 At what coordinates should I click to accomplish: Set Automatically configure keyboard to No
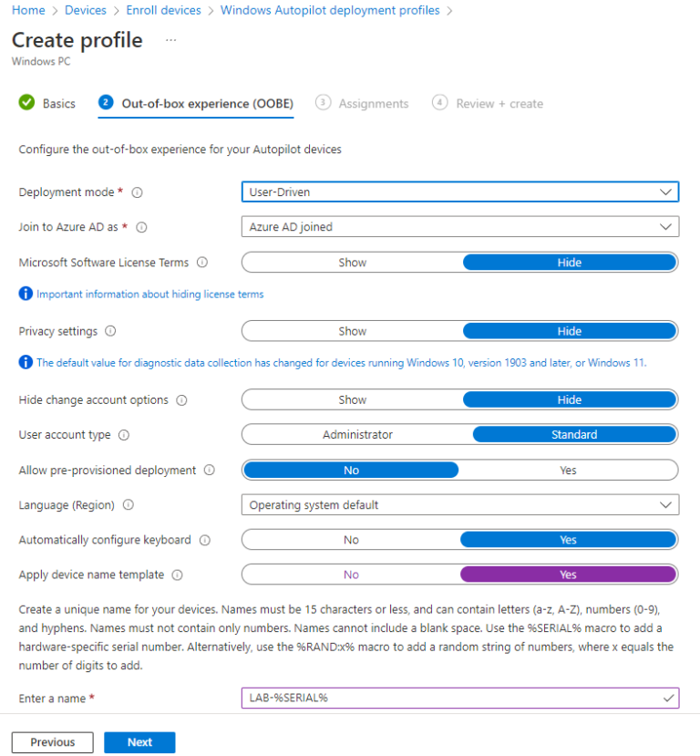point(351,540)
